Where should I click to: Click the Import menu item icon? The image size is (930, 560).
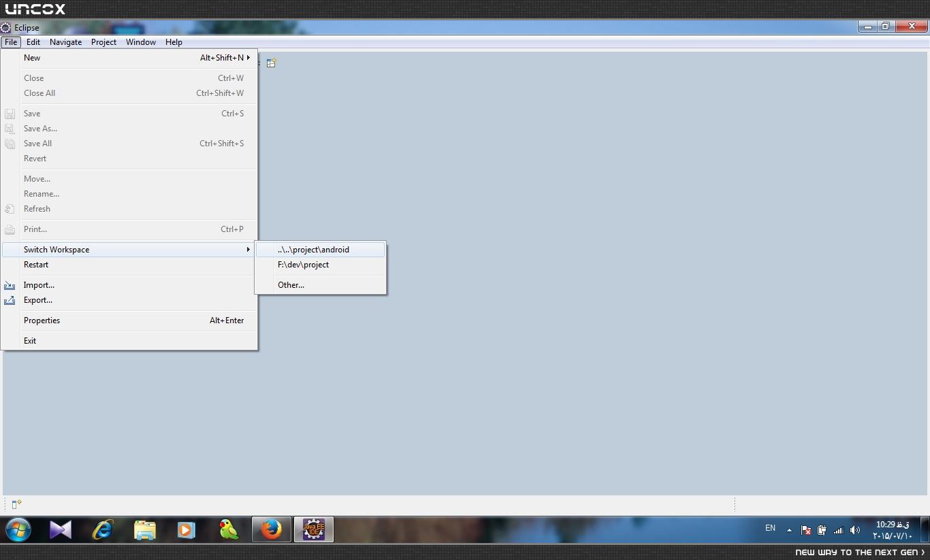pyautogui.click(x=10, y=285)
